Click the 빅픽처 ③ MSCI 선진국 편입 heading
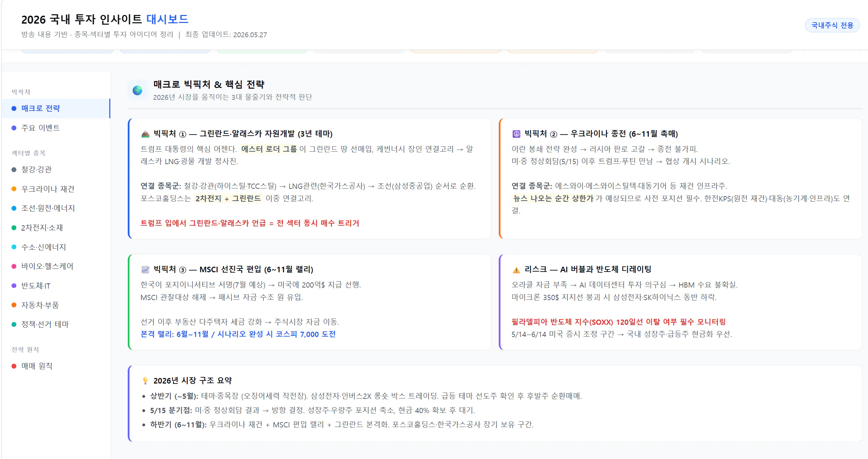This screenshot has height=459, width=868. 233,269
